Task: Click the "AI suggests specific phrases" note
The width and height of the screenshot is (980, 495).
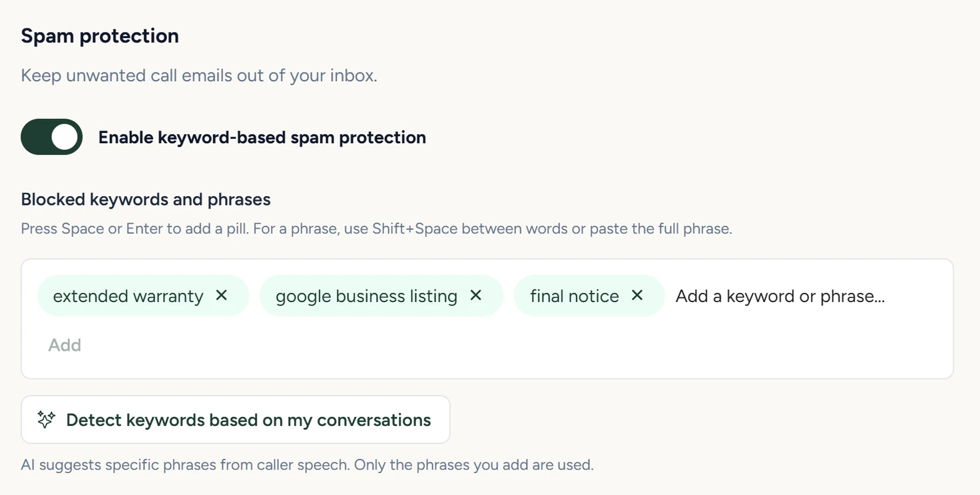Action: (x=307, y=464)
